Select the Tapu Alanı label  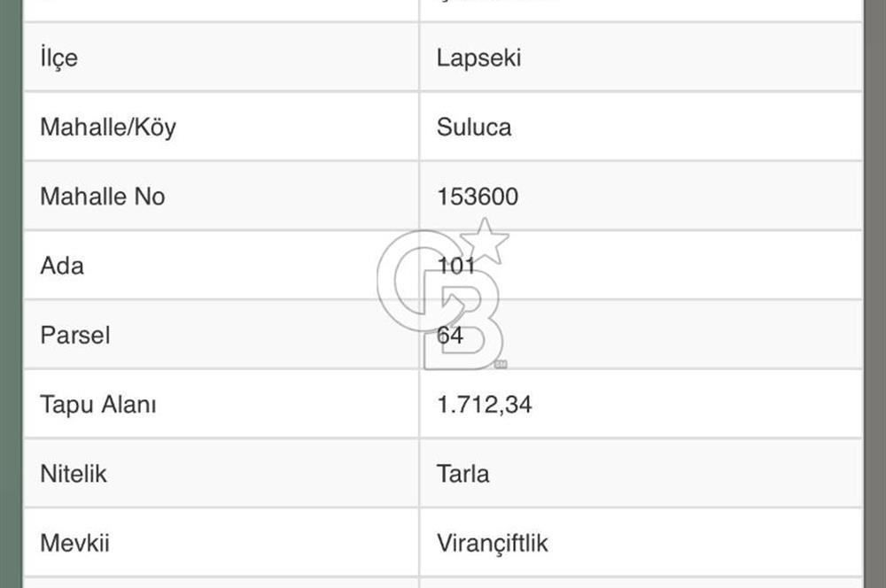[x=98, y=404]
